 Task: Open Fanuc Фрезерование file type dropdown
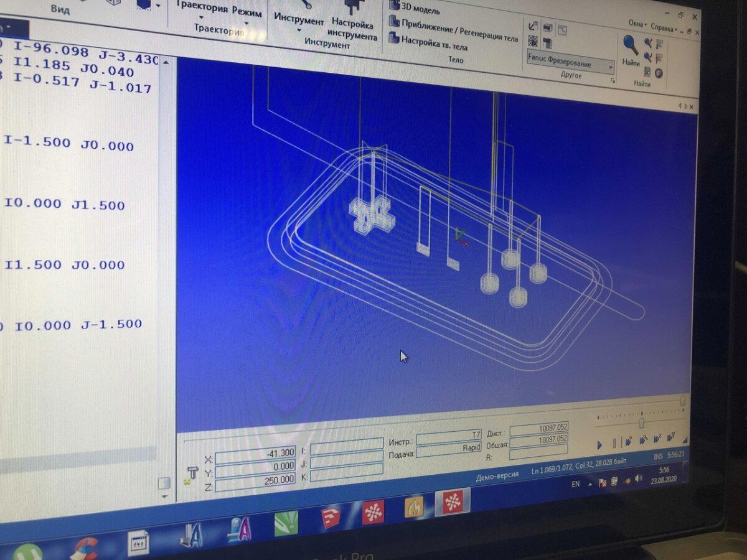[570, 64]
